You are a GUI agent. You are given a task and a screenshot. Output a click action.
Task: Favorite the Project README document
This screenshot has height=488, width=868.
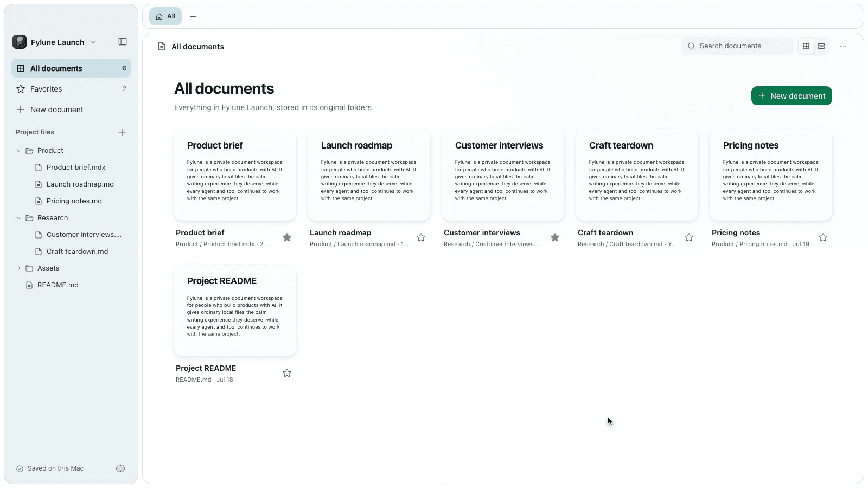click(287, 373)
